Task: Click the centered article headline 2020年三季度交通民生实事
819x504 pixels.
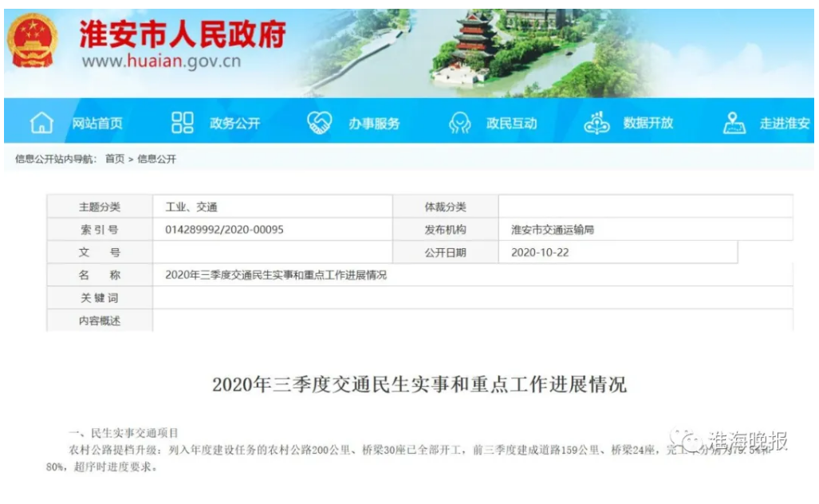Action: point(419,384)
